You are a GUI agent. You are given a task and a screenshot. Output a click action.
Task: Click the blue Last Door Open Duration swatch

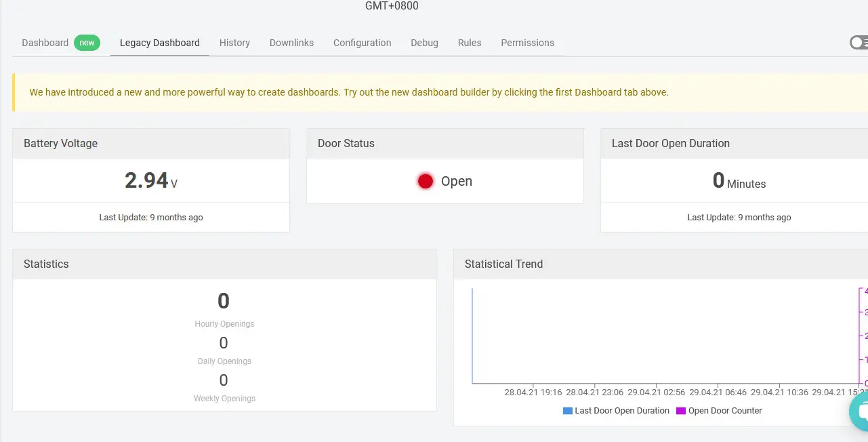point(568,411)
